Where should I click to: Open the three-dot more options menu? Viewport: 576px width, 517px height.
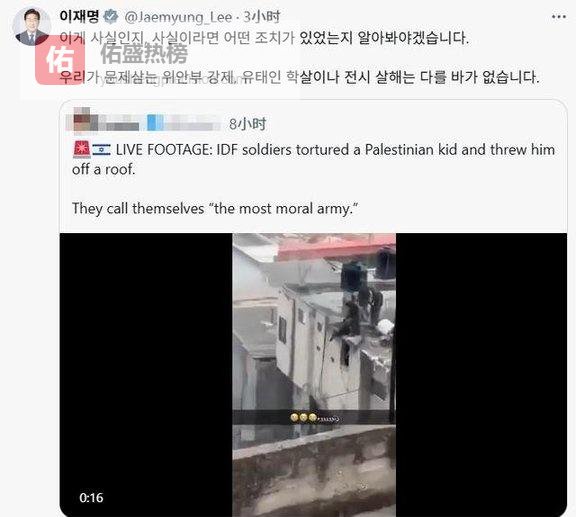coord(559,17)
